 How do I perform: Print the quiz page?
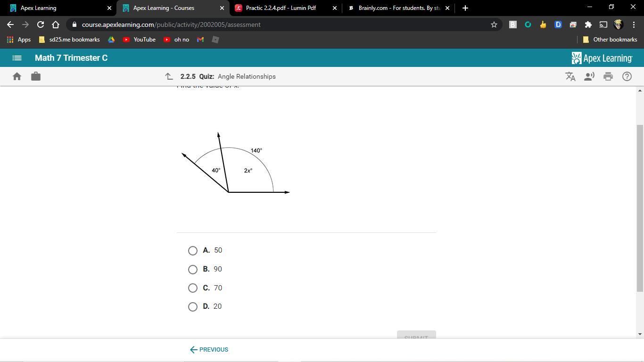coord(608,76)
